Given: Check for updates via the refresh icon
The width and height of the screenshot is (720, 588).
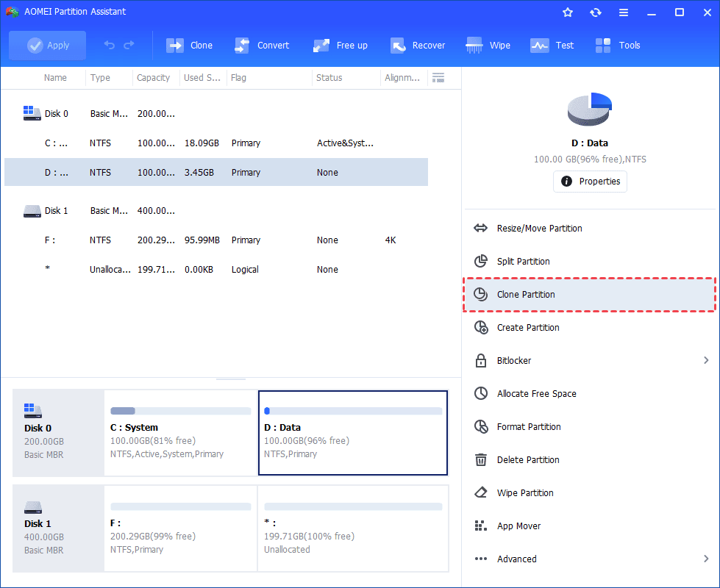Looking at the screenshot, I should [595, 12].
